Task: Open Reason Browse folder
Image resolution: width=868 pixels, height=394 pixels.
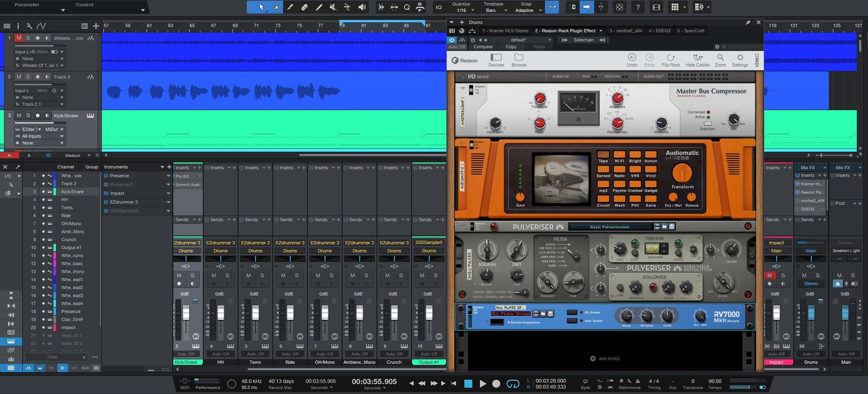Action: pyautogui.click(x=519, y=60)
